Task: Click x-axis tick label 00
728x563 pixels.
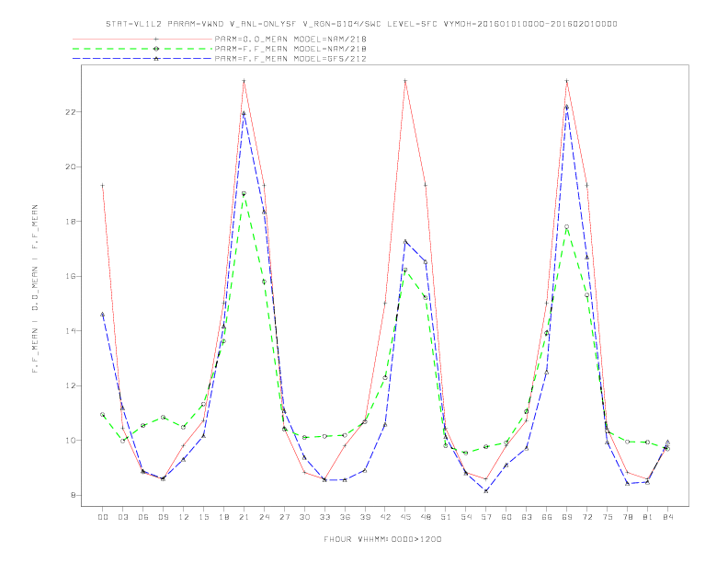Action: [x=103, y=517]
